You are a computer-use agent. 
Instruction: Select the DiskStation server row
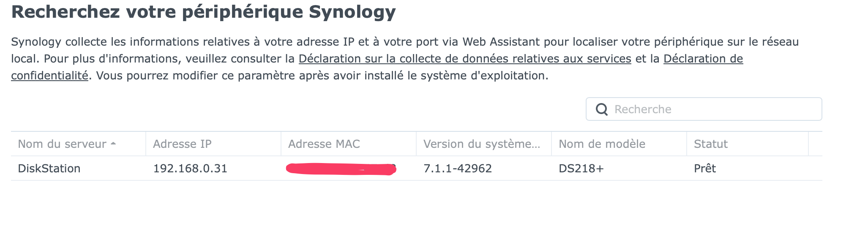click(49, 169)
